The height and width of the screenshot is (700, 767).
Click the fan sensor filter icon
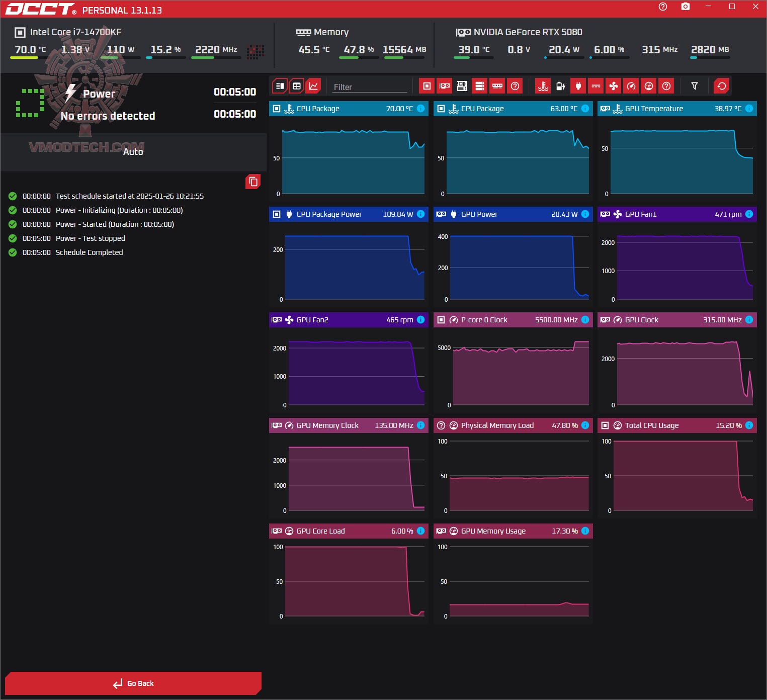pos(614,86)
